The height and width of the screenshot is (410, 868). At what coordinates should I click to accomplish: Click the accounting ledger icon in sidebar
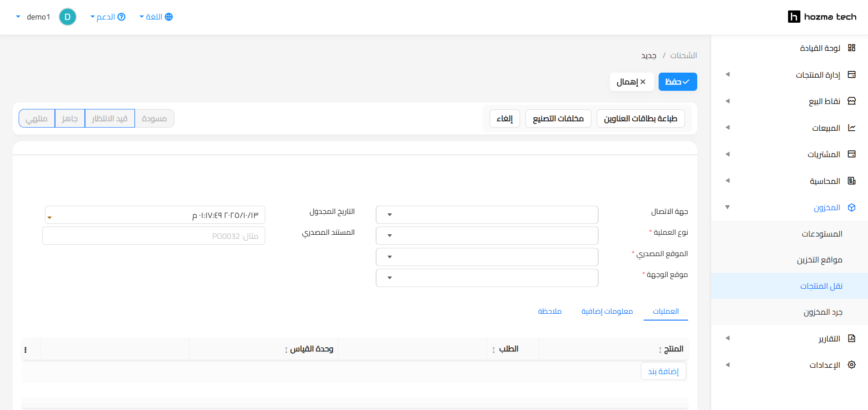click(x=852, y=181)
